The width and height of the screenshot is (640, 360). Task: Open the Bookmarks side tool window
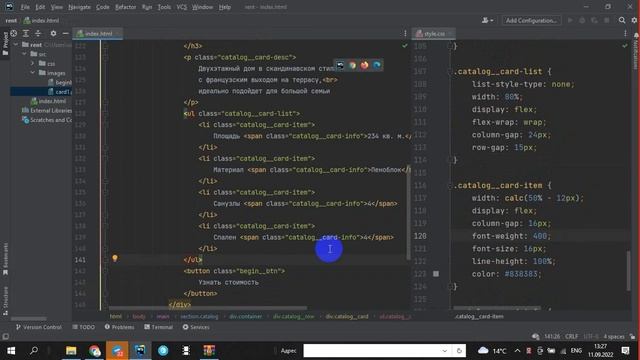pyautogui.click(x=5, y=259)
